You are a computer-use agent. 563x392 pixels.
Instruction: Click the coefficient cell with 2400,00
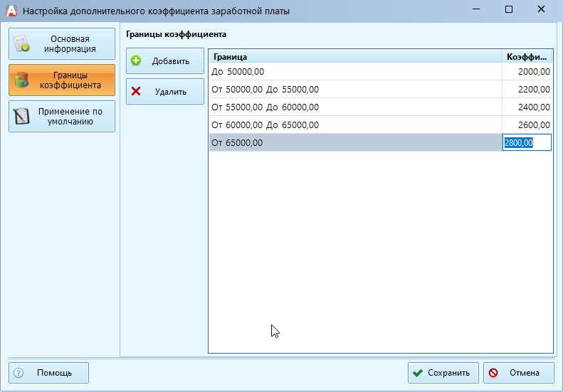(x=527, y=107)
